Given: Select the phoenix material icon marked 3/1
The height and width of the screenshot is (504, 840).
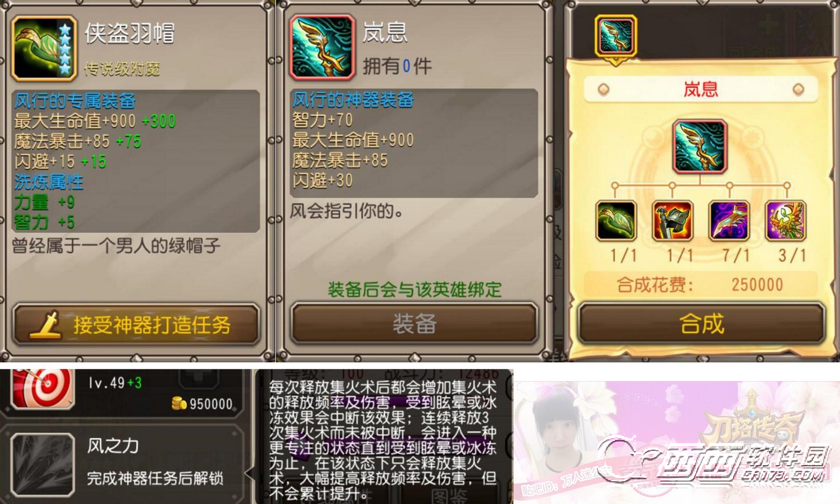Looking at the screenshot, I should pos(786,220).
